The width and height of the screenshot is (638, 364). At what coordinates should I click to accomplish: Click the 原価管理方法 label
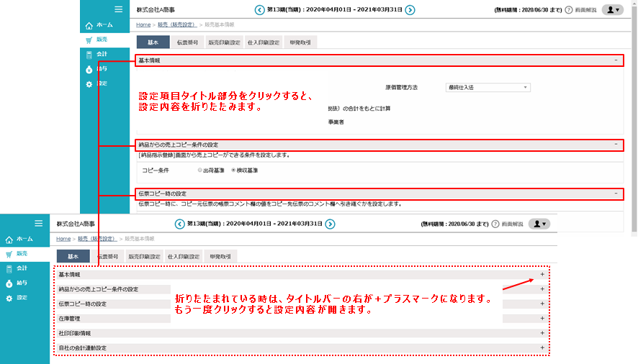click(x=402, y=88)
